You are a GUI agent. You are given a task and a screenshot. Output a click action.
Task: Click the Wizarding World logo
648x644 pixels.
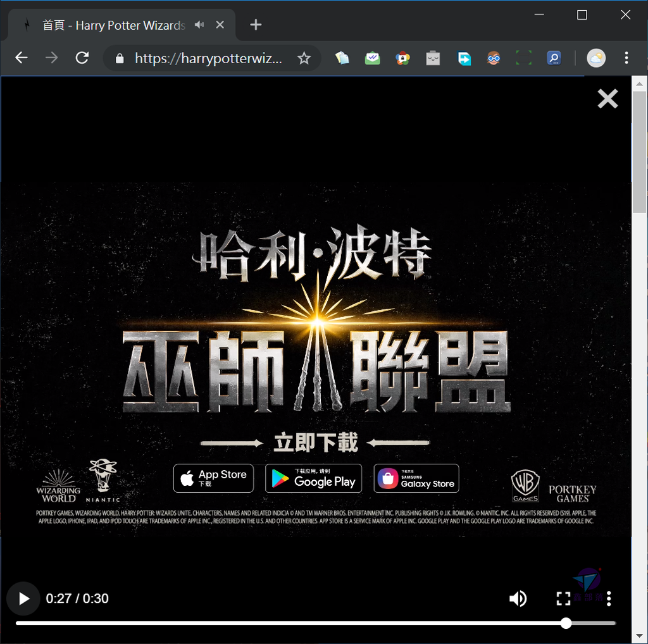[x=58, y=486]
